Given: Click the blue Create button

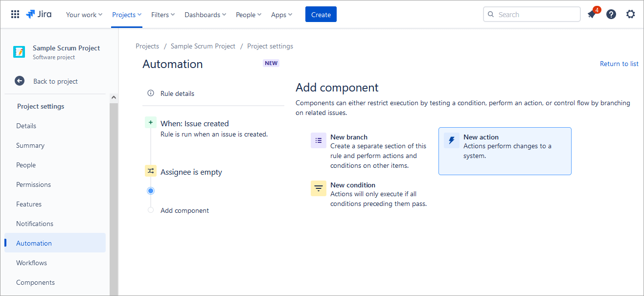Looking at the screenshot, I should coord(321,15).
